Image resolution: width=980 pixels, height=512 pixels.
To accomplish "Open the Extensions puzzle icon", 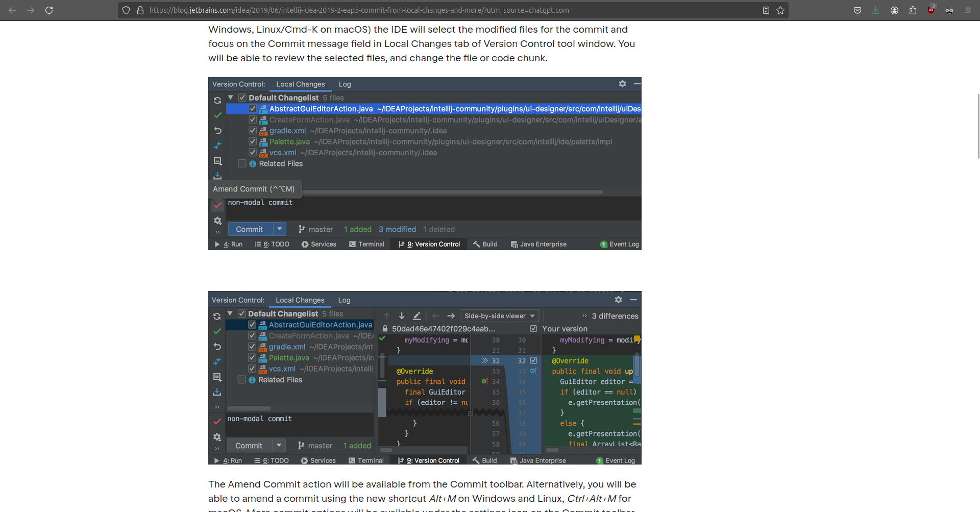I will [x=913, y=10].
